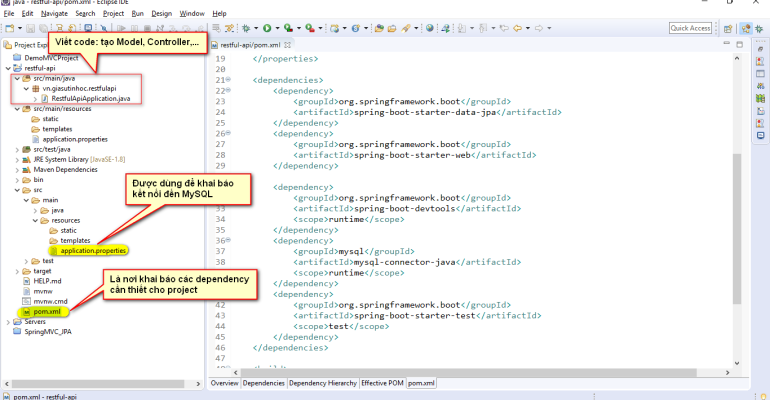Click the Previous Annotation toolbar icon

(483, 28)
